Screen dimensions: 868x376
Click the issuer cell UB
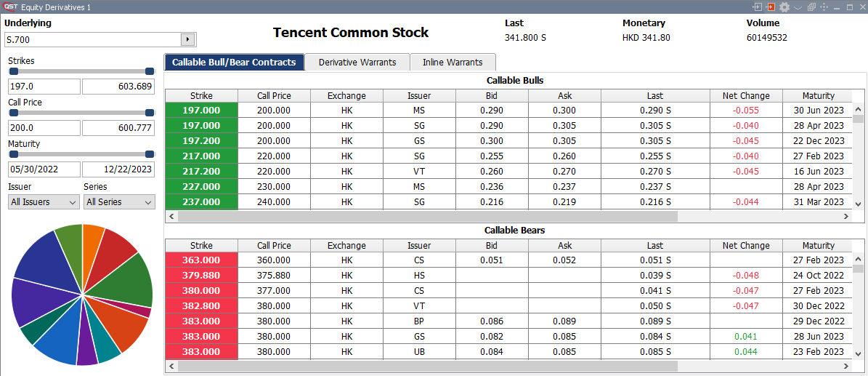point(419,351)
